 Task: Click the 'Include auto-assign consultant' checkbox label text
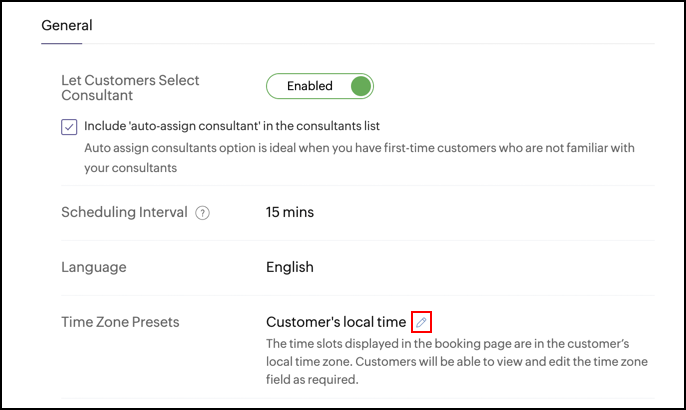click(x=232, y=126)
